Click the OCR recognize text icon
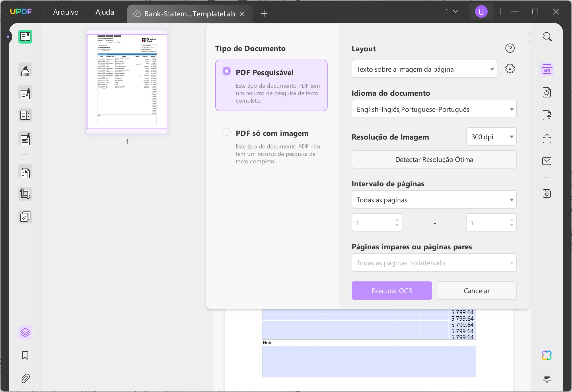 pos(547,70)
